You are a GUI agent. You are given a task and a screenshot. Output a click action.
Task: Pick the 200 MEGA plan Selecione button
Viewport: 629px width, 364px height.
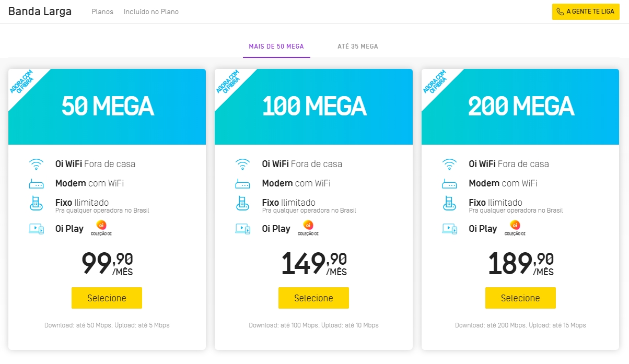click(x=520, y=298)
